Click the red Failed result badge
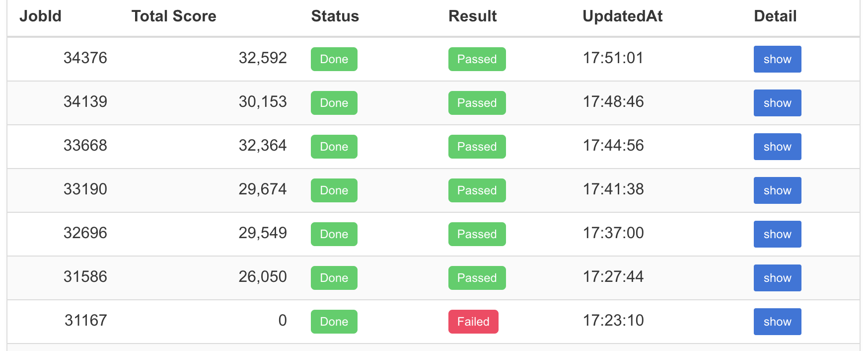 point(473,322)
